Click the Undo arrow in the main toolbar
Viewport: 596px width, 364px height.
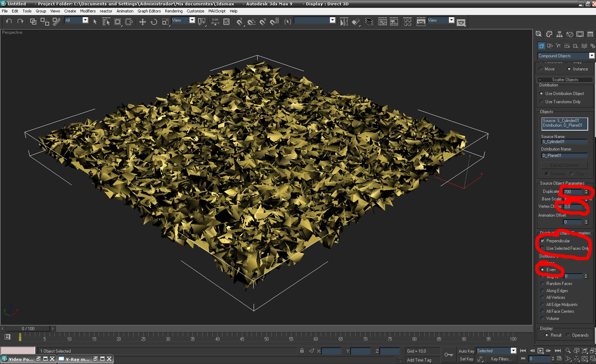pyautogui.click(x=9, y=21)
